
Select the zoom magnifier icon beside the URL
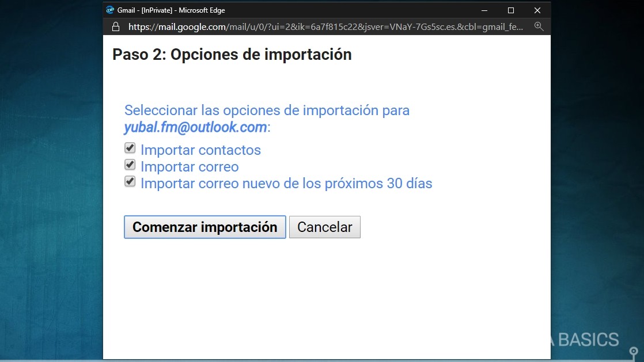539,26
